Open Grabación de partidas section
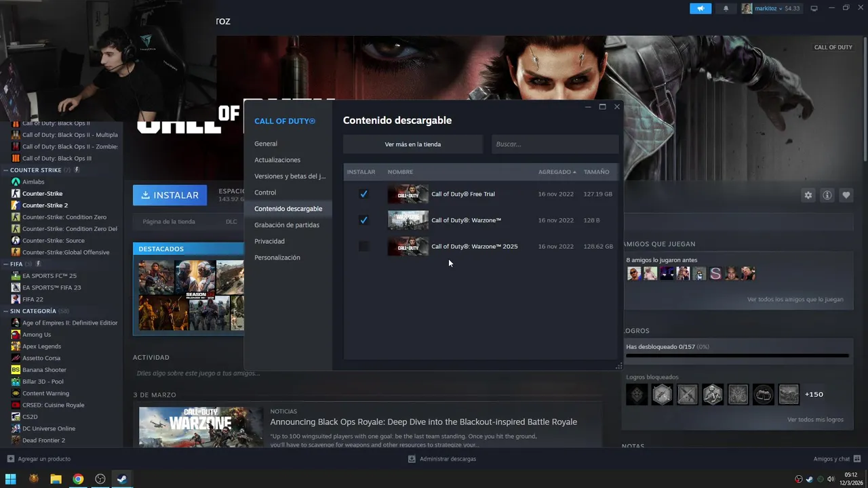 click(287, 225)
